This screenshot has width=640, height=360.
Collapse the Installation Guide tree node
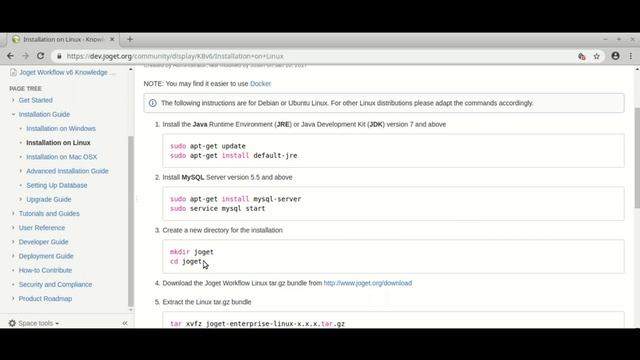pos(13,114)
